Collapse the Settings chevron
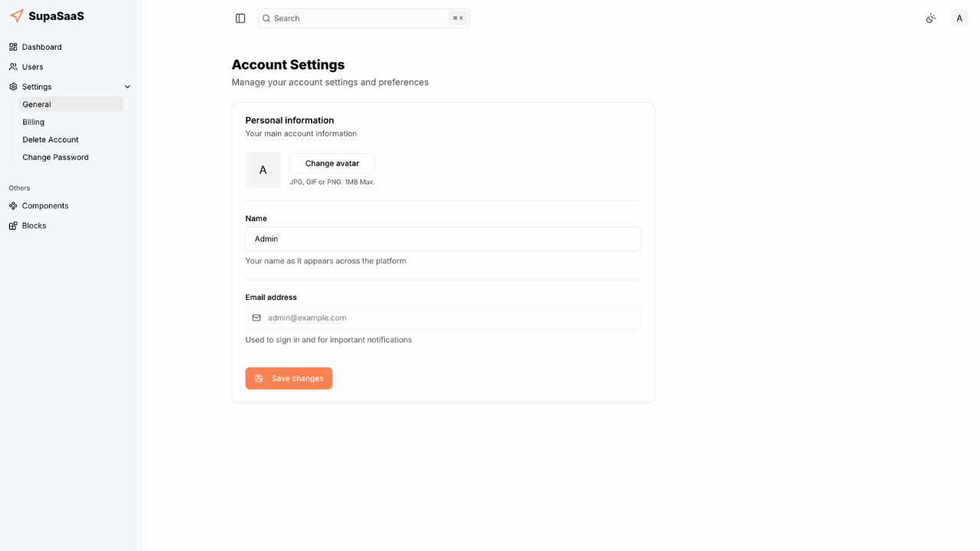Screen dimensions: 980x551 tap(127, 86)
